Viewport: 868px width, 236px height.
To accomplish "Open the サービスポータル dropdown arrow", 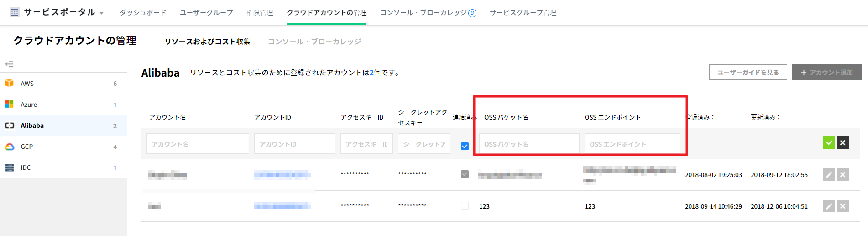I will click(101, 13).
